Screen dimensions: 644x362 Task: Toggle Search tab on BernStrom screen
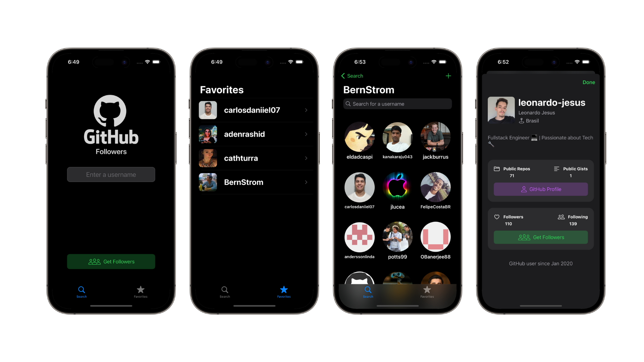tap(368, 292)
